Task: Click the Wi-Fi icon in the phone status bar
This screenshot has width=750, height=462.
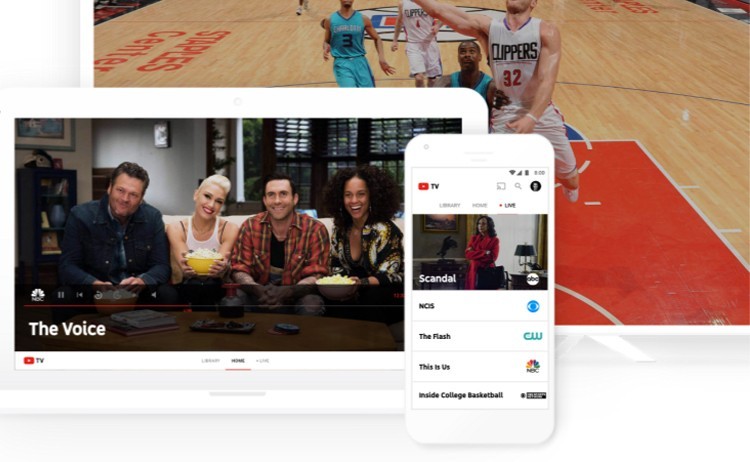Action: pyautogui.click(x=512, y=173)
